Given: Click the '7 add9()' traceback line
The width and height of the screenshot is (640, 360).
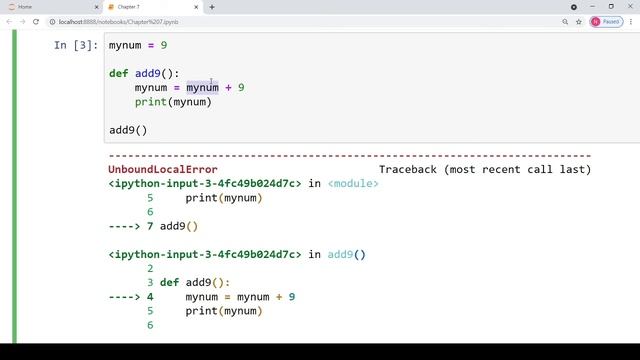Looking at the screenshot, I should coord(153,226).
